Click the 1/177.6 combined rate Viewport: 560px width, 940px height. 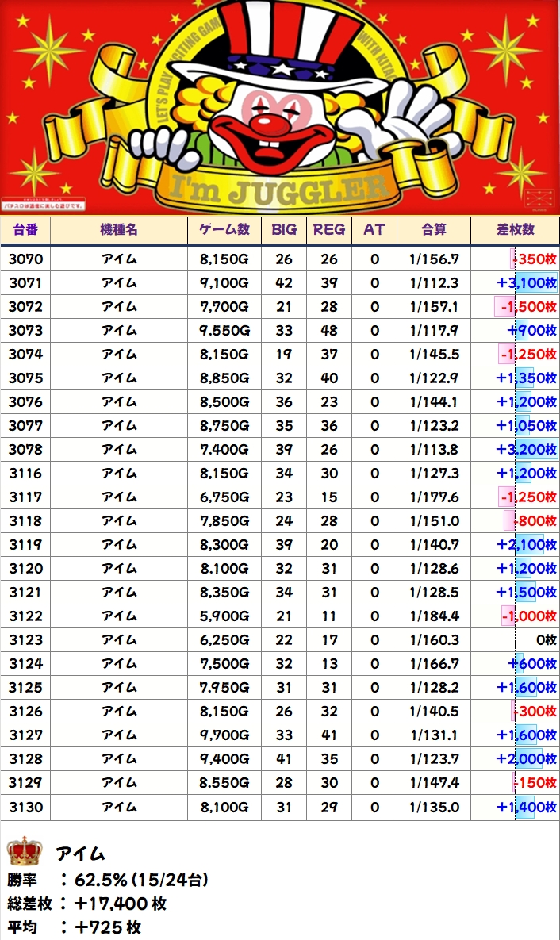[434, 497]
